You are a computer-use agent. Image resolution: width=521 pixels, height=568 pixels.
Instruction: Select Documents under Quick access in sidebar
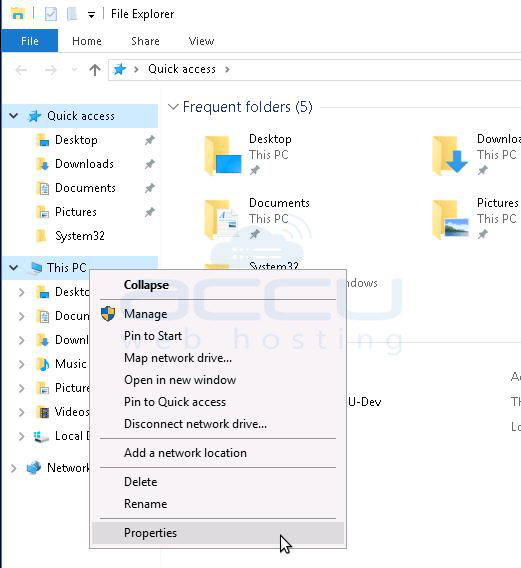85,188
